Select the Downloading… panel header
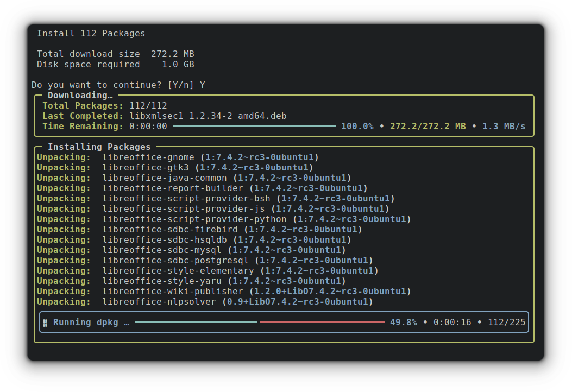This screenshot has height=392, width=572. (x=80, y=95)
